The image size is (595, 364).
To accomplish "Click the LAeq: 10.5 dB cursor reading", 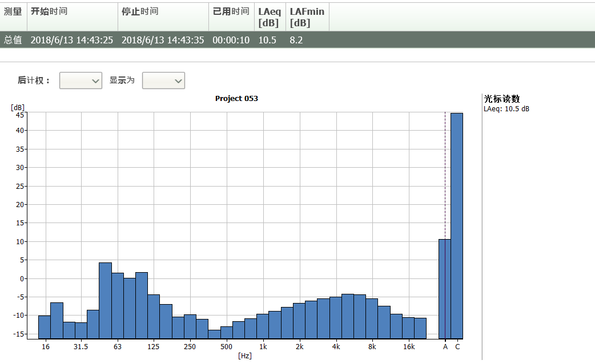I will tap(506, 108).
